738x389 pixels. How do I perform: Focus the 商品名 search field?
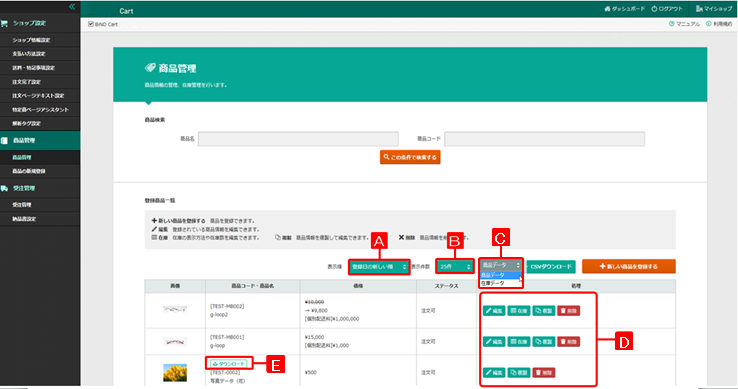298,139
